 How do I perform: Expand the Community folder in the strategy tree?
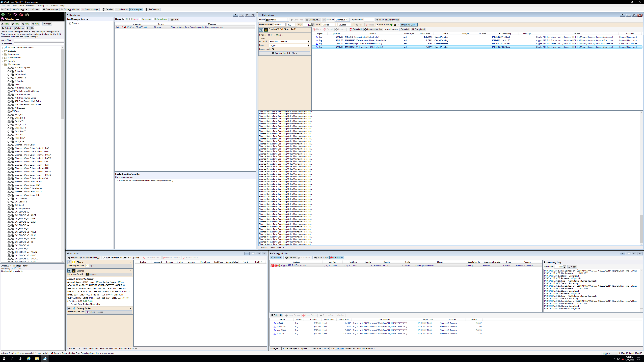(x=3, y=54)
